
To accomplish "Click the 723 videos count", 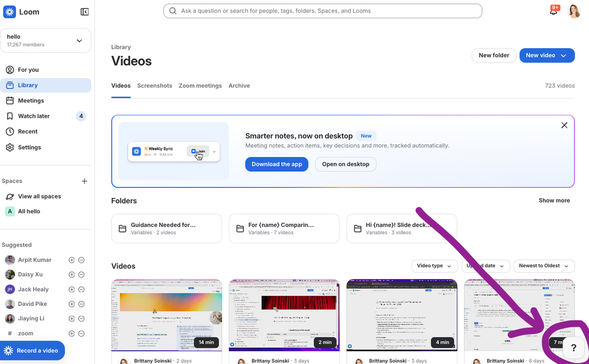I will pos(560,85).
